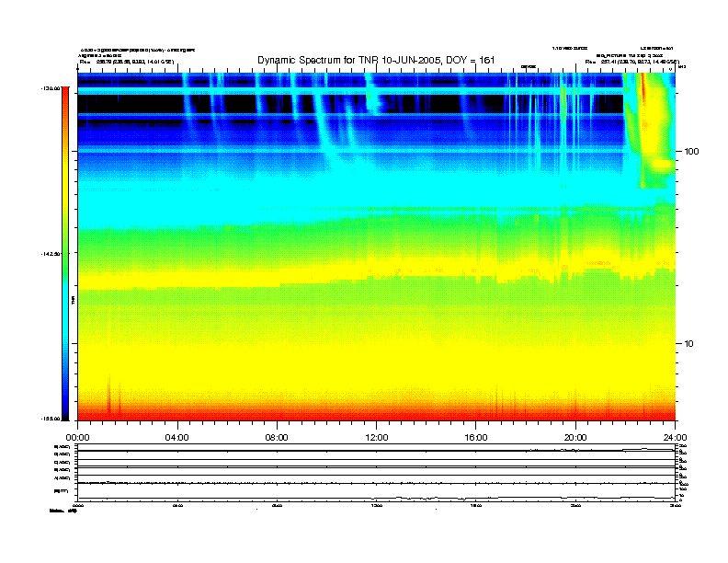This screenshot has height=563, width=728.
Task: Select the Rs= position text at top-left
Action: [127, 62]
